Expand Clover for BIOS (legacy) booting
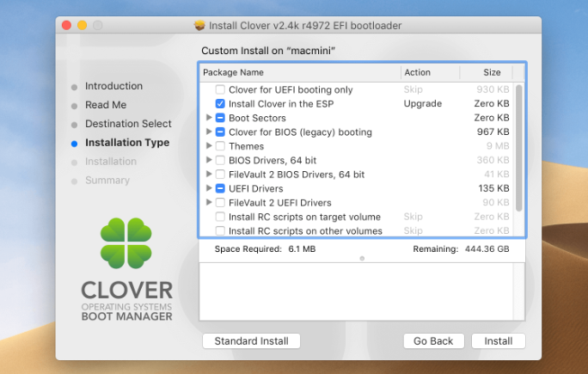The image size is (588, 374). [x=209, y=132]
